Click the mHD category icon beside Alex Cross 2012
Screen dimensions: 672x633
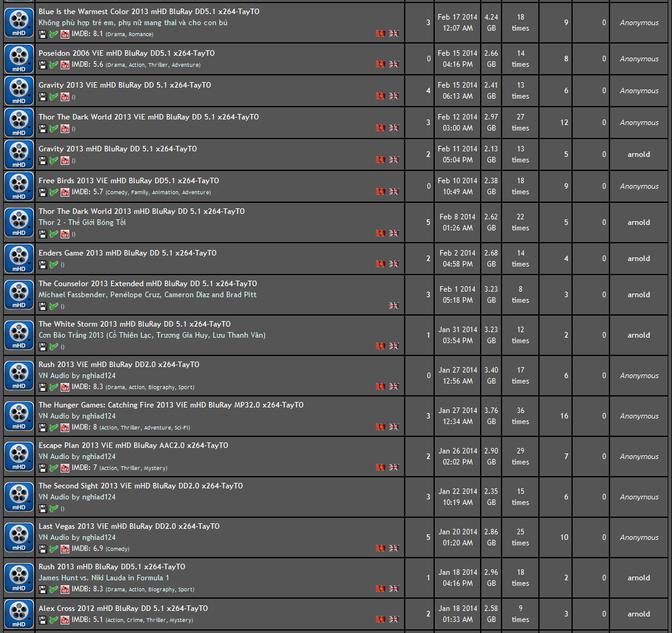[x=19, y=614]
